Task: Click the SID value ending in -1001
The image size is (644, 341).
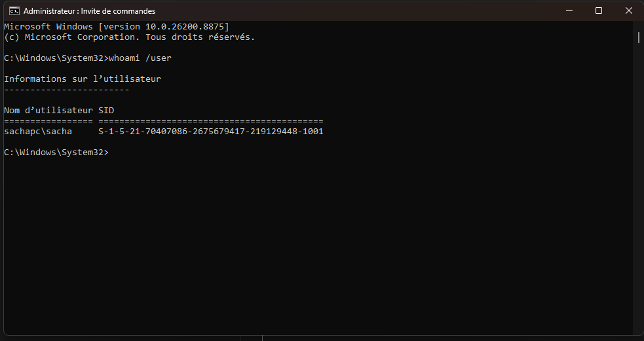Action: coord(211,132)
